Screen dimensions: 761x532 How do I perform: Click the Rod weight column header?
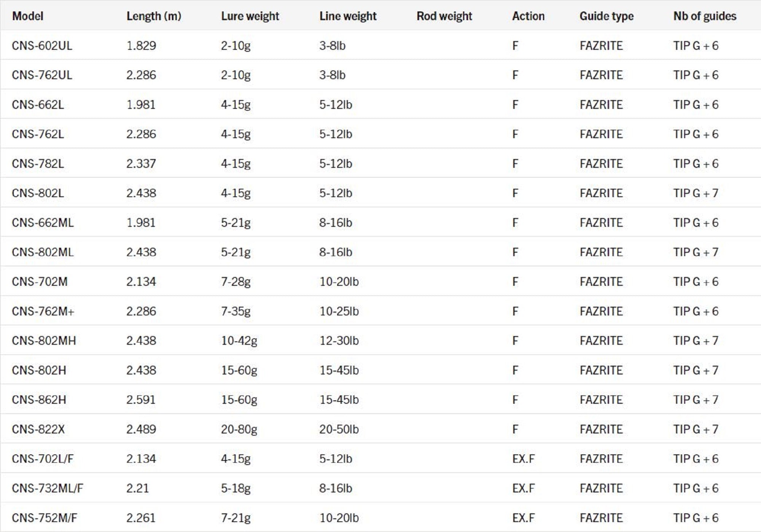tap(444, 16)
